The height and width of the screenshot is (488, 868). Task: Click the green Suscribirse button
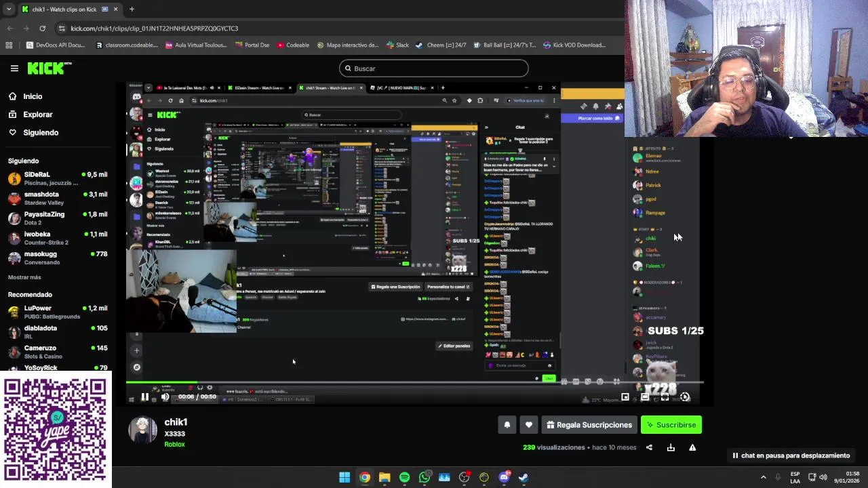pyautogui.click(x=671, y=425)
